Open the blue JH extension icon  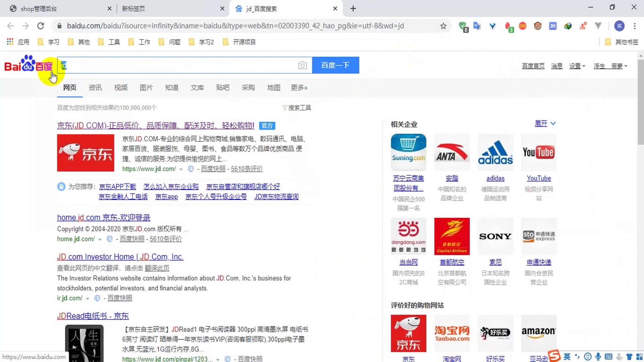click(x=552, y=26)
